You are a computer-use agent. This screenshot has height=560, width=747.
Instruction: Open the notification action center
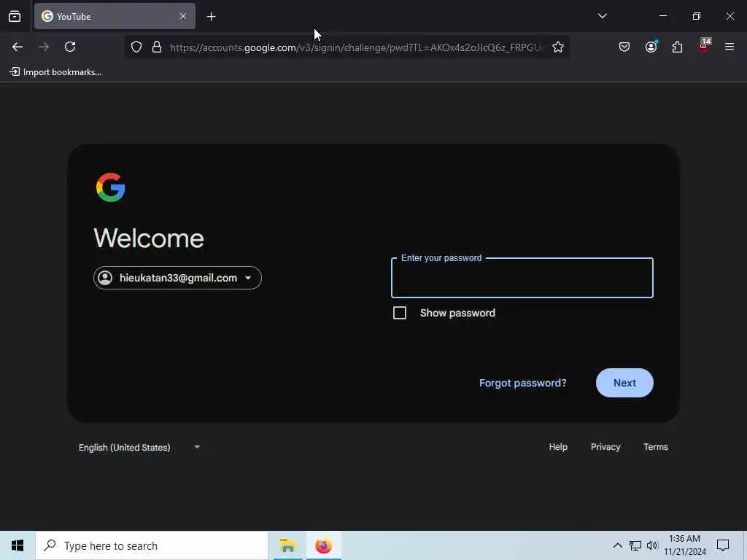click(723, 545)
